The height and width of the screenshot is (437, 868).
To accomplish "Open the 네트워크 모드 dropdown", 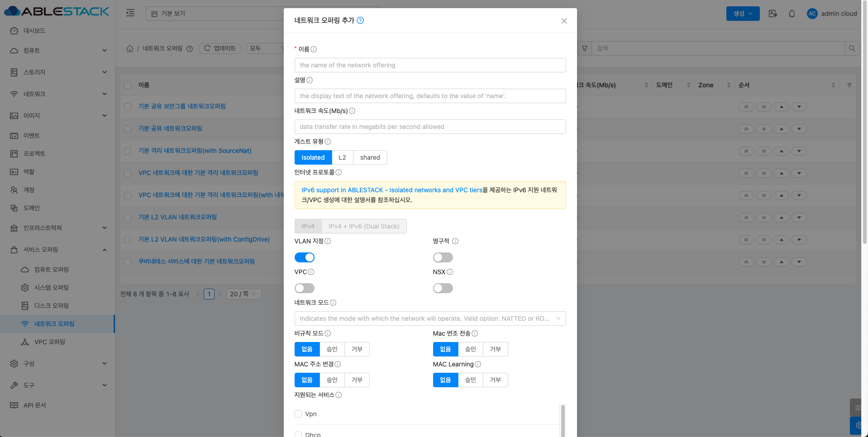I will [x=430, y=318].
